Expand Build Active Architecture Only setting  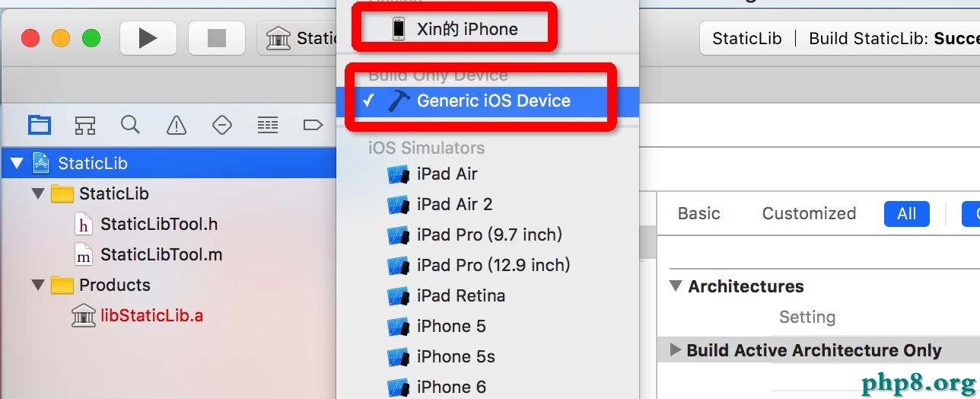coord(675,350)
